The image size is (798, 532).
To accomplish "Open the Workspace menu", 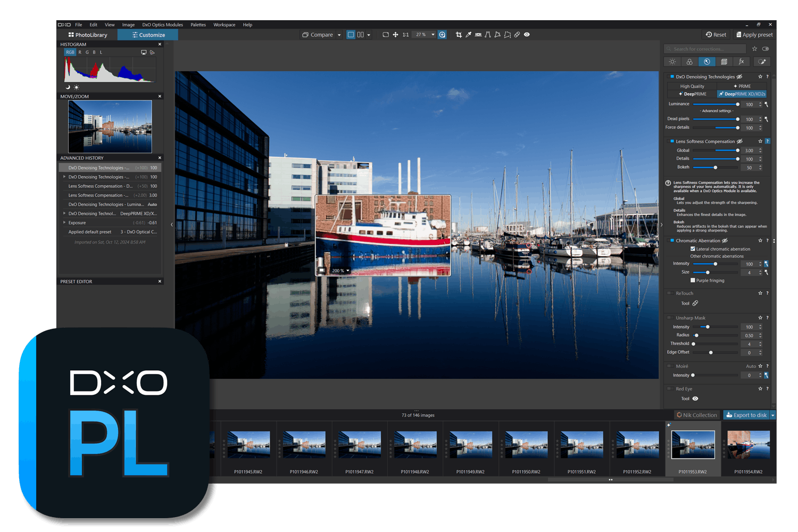I will click(225, 25).
